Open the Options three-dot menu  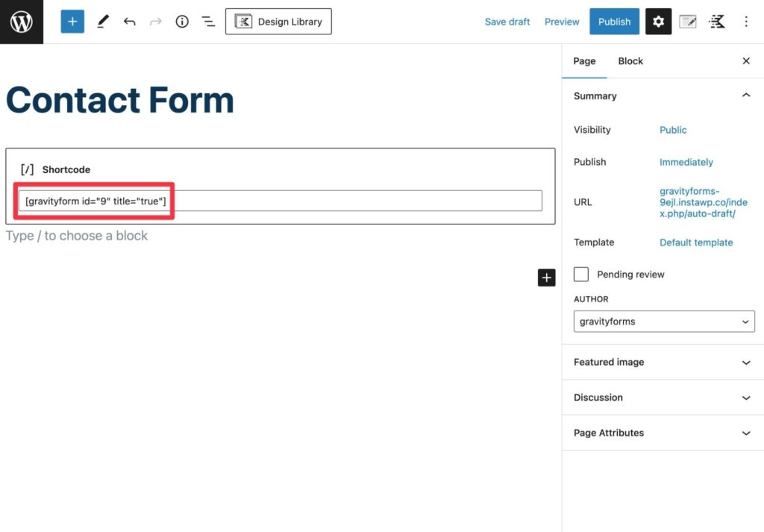(x=746, y=22)
